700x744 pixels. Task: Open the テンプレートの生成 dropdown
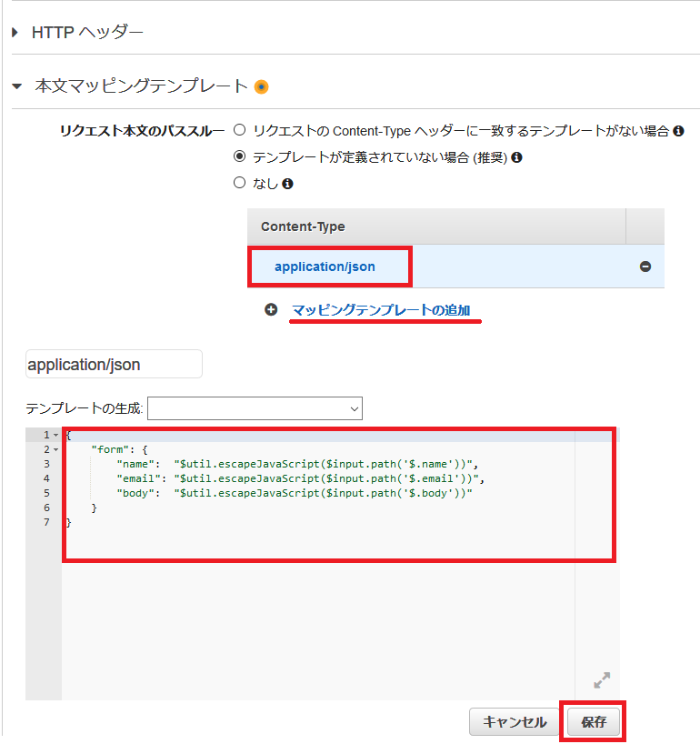[255, 408]
